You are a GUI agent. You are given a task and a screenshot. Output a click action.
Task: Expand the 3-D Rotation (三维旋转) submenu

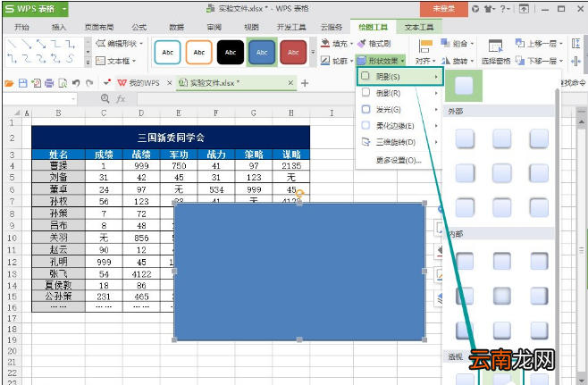click(x=399, y=142)
